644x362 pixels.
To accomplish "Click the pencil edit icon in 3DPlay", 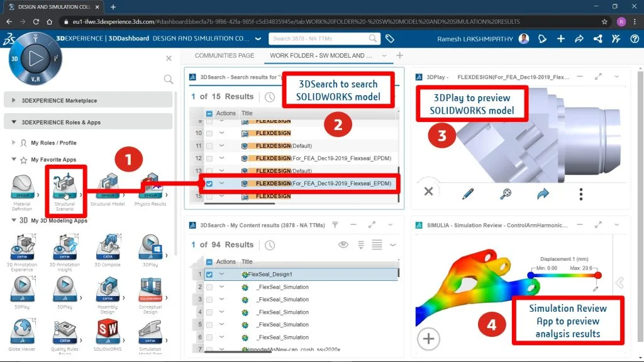I will (x=467, y=194).
